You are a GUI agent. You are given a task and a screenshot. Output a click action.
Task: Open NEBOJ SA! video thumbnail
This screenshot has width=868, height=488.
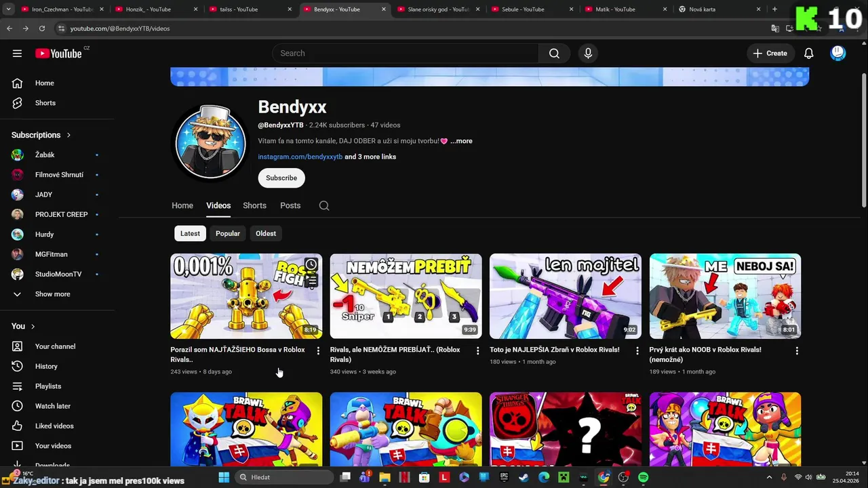725,296
